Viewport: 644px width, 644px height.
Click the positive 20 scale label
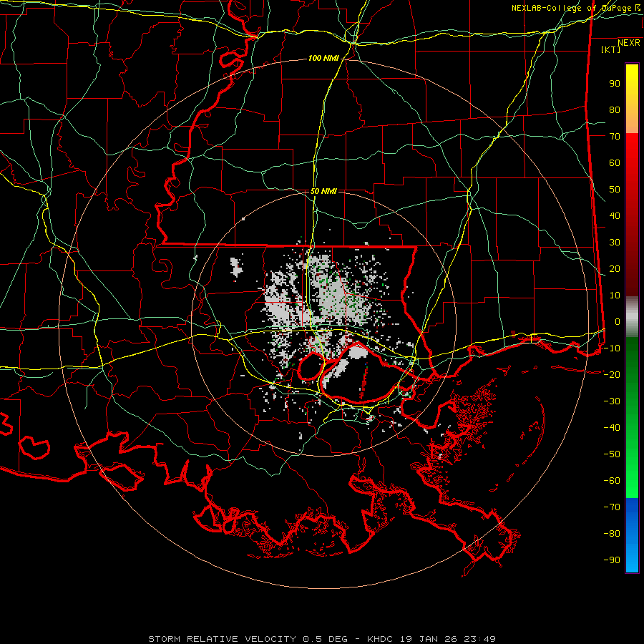pos(615,268)
